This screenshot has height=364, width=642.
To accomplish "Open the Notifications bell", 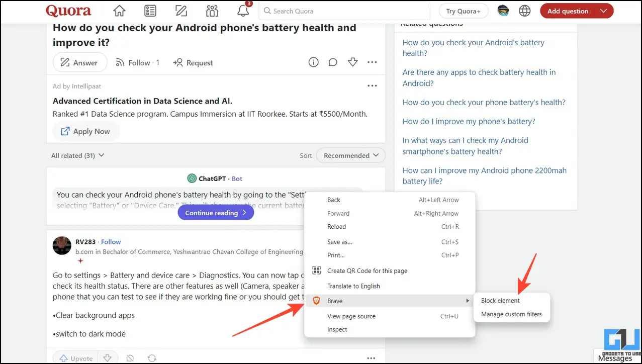I will tap(243, 11).
